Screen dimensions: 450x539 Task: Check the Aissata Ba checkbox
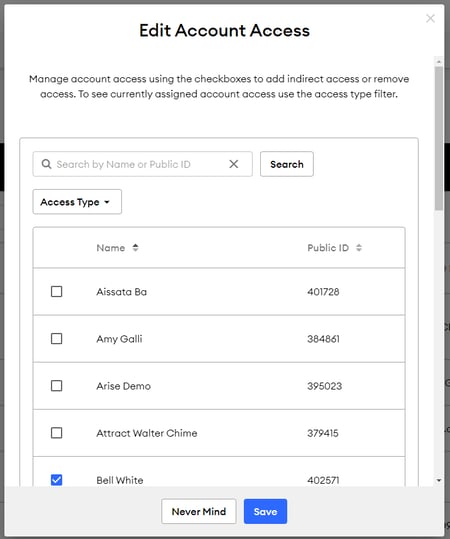click(x=56, y=292)
